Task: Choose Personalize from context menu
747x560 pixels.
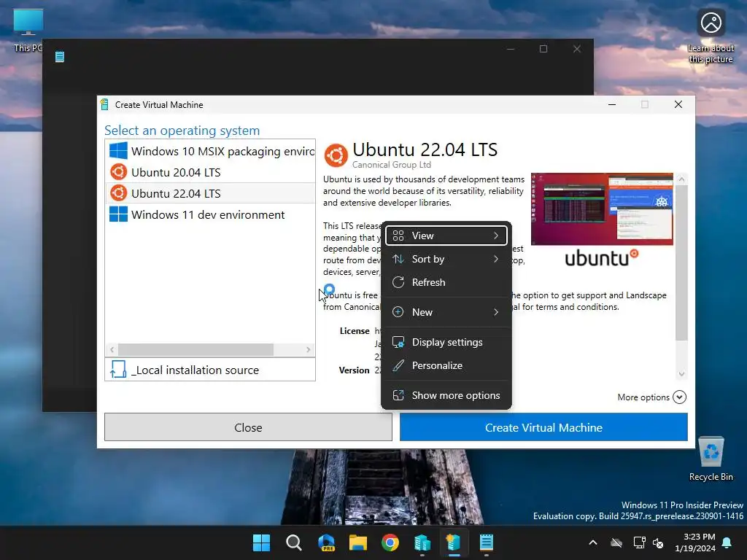Action: click(x=446, y=366)
